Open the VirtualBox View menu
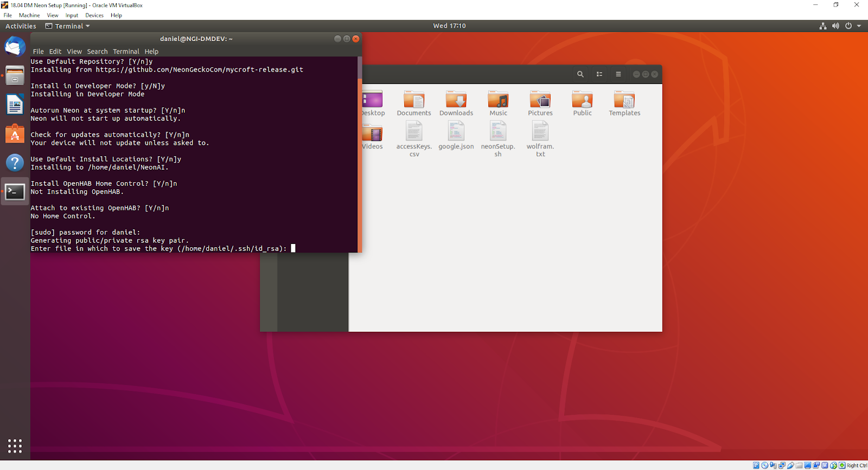868x470 pixels. tap(53, 15)
